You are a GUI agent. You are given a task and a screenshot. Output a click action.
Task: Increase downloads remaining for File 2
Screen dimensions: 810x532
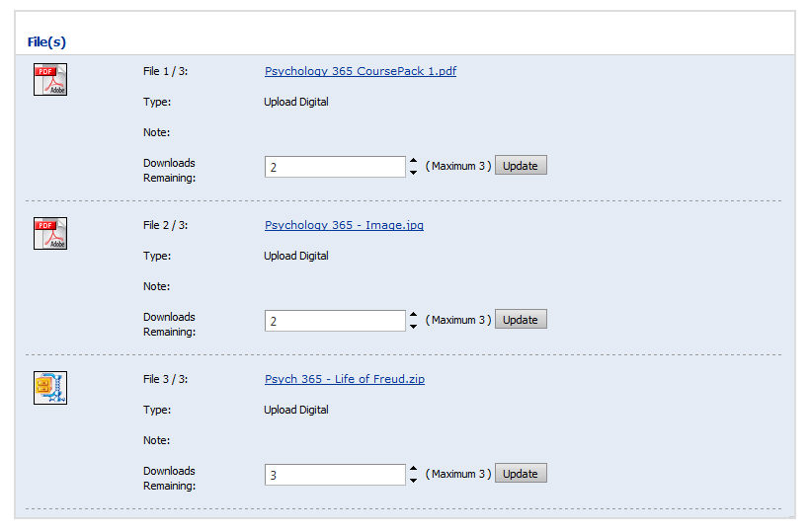(x=413, y=315)
